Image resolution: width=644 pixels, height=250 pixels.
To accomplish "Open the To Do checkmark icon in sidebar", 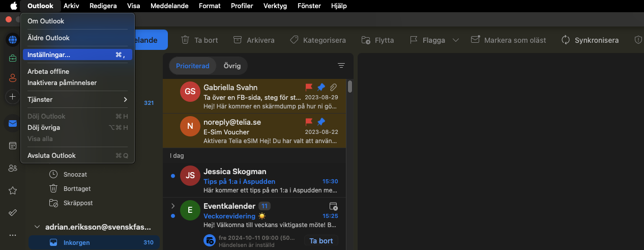I will click(x=13, y=212).
